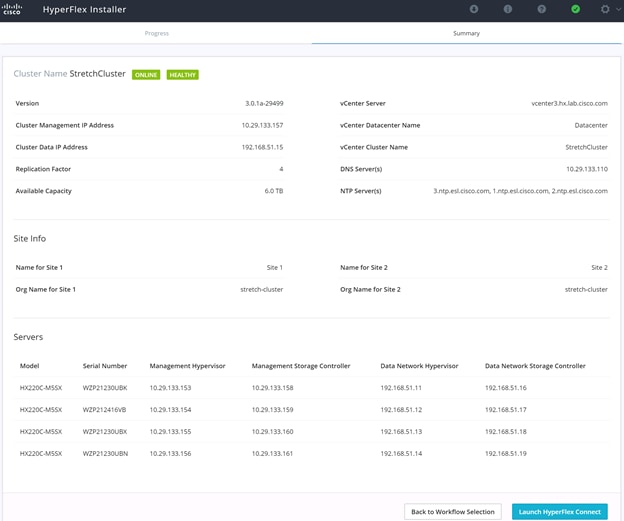Select vcenter3.hx.lab.cisco.com server value
The height and width of the screenshot is (521, 624).
pyautogui.click(x=569, y=103)
